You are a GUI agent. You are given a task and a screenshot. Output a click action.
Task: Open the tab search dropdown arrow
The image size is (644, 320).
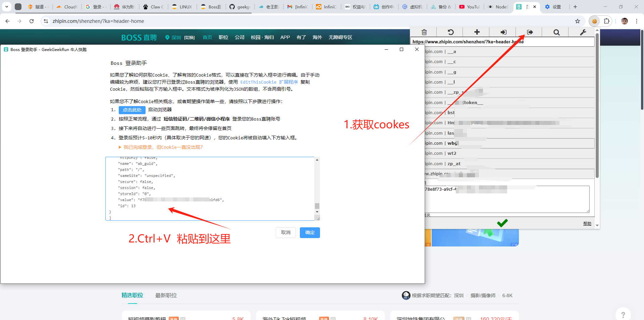point(7,7)
